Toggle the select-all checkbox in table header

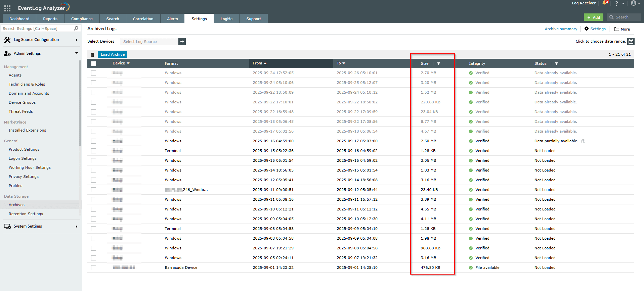pyautogui.click(x=93, y=63)
